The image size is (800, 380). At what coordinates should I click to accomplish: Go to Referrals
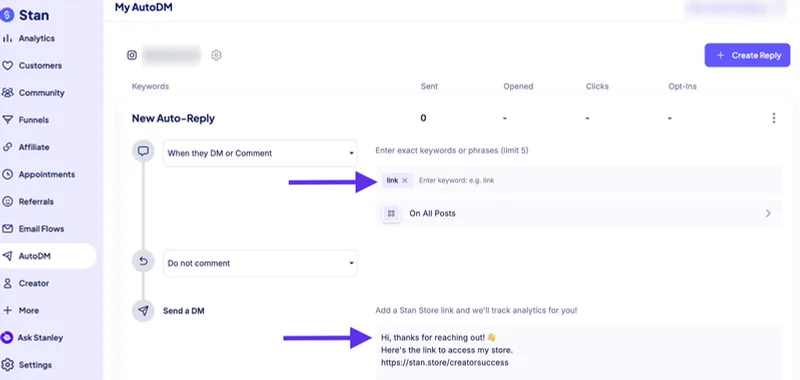point(36,201)
